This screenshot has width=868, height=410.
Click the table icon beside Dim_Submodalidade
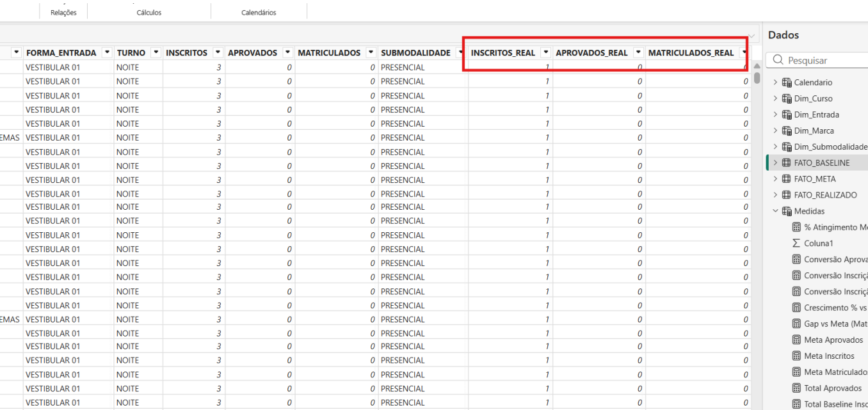787,146
